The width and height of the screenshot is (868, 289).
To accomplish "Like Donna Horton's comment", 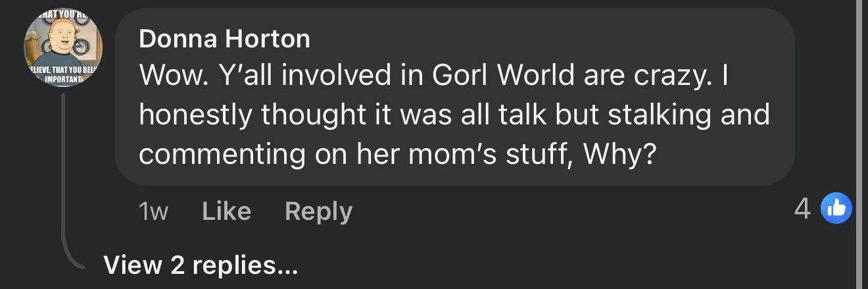I will (226, 211).
